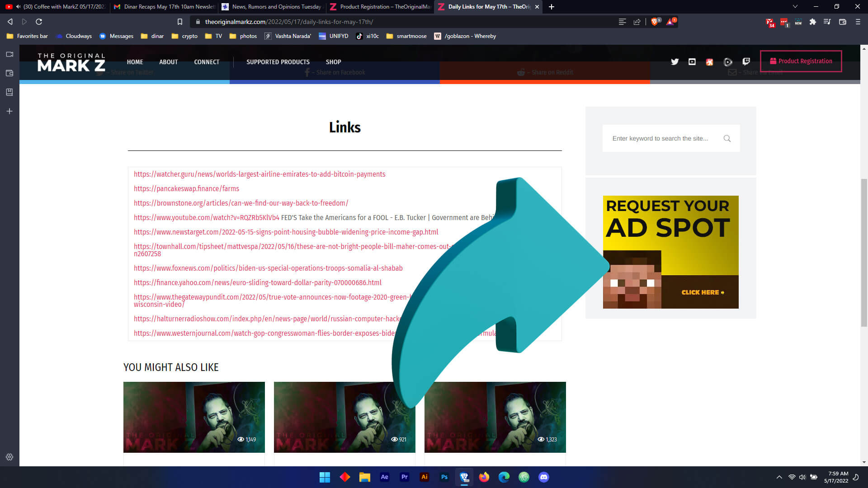The height and width of the screenshot is (488, 868).
Task: Click the Gmail checker extension icon
Action: pos(769,22)
